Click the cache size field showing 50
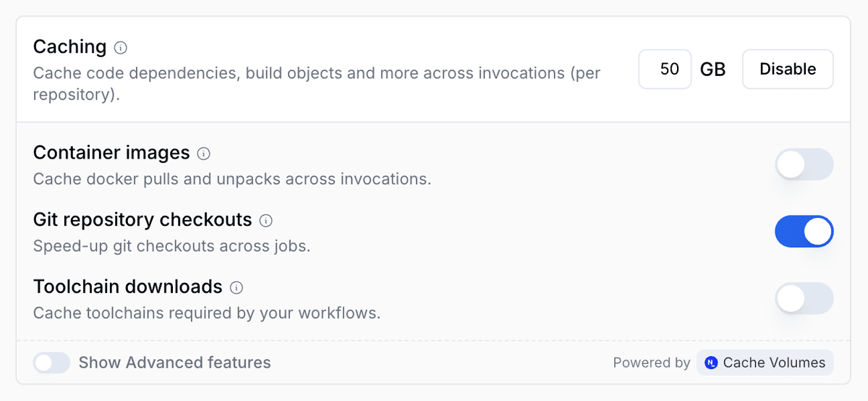 point(665,69)
